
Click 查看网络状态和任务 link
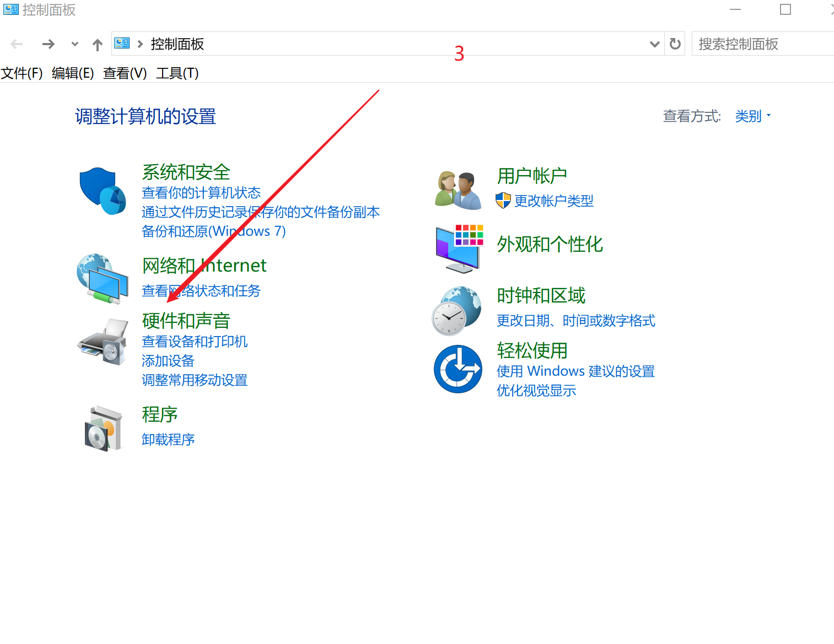pyautogui.click(x=201, y=291)
